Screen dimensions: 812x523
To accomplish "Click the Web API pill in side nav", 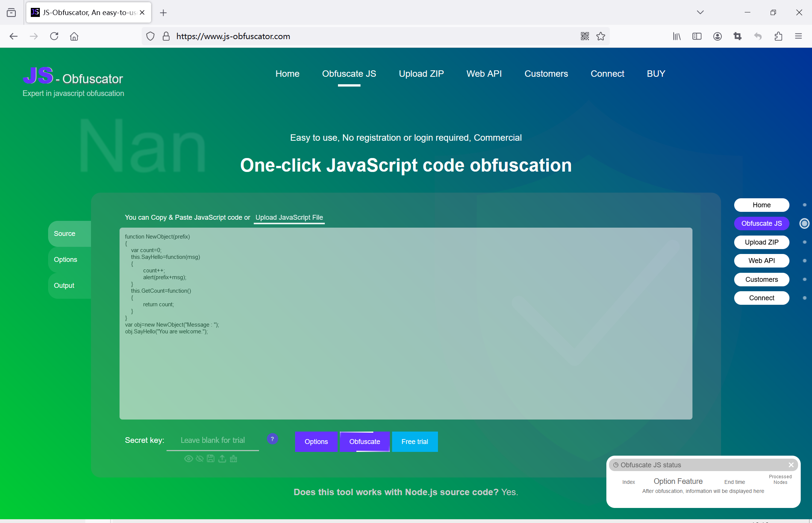I will (x=762, y=261).
